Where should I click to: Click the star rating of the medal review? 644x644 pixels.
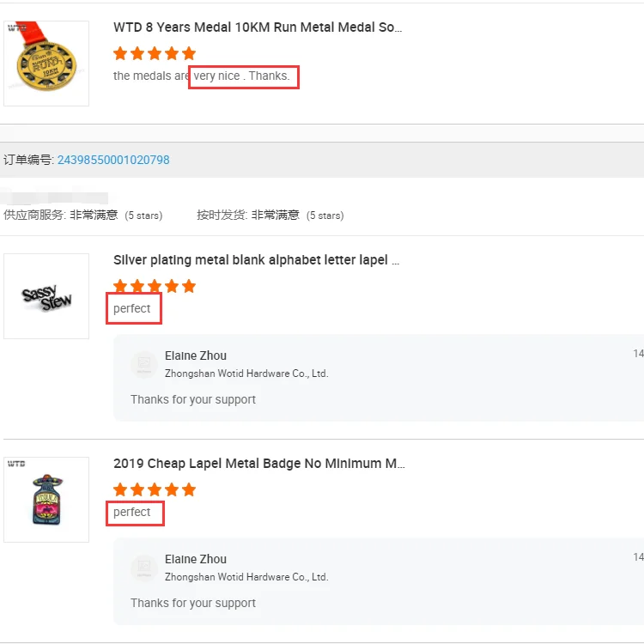click(x=155, y=53)
